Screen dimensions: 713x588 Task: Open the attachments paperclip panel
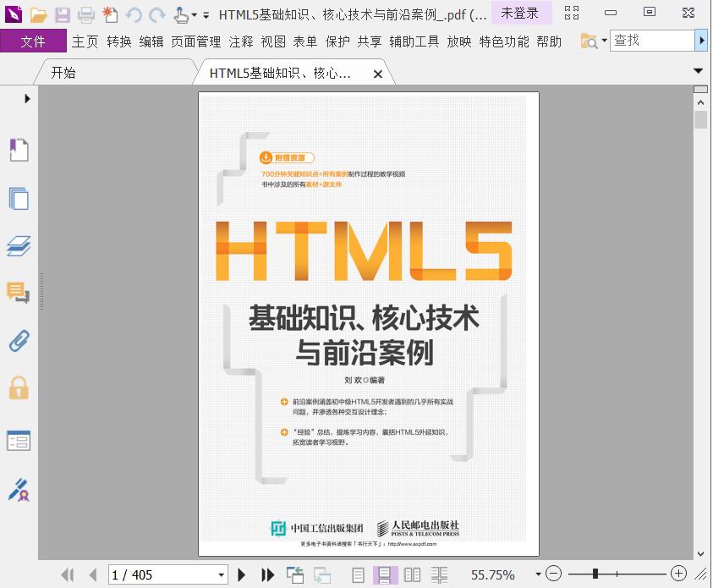[x=19, y=341]
